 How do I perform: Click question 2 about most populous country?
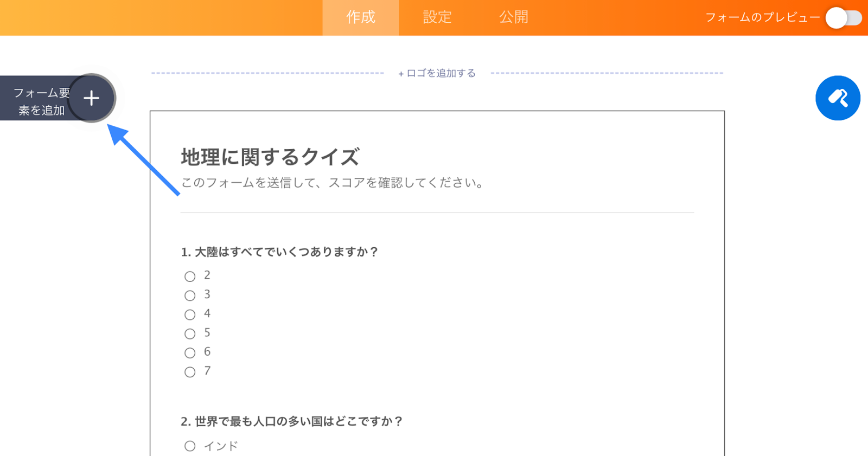pos(292,421)
